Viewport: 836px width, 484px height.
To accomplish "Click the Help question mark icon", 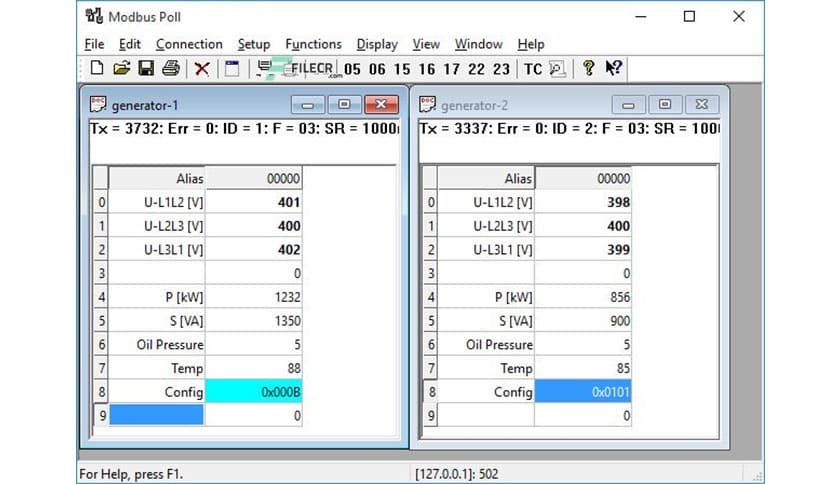I will point(589,69).
